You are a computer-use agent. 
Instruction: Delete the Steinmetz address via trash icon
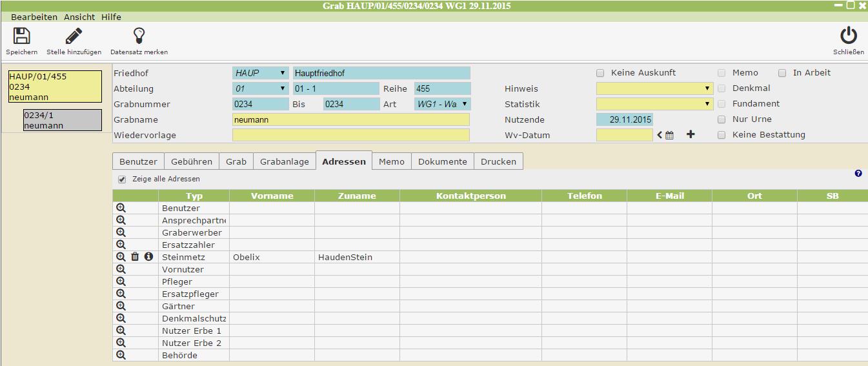coord(135,257)
